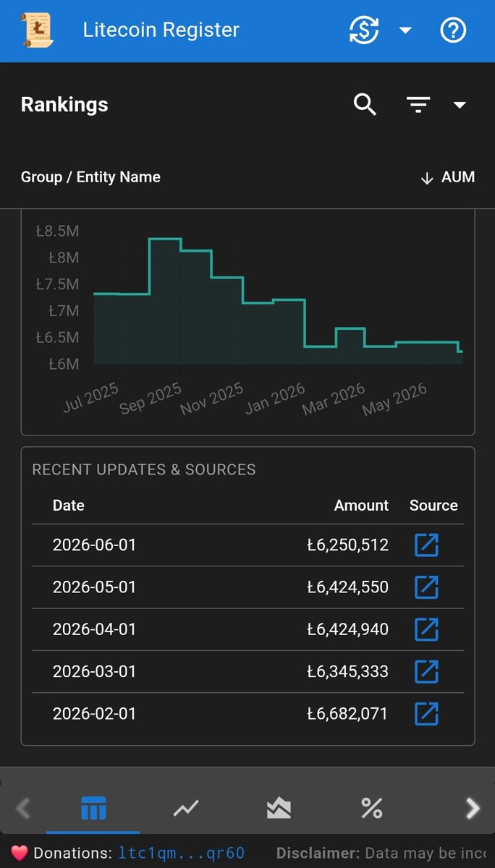Open source link for 2026-06-01 row
The height and width of the screenshot is (868, 495).
click(426, 545)
